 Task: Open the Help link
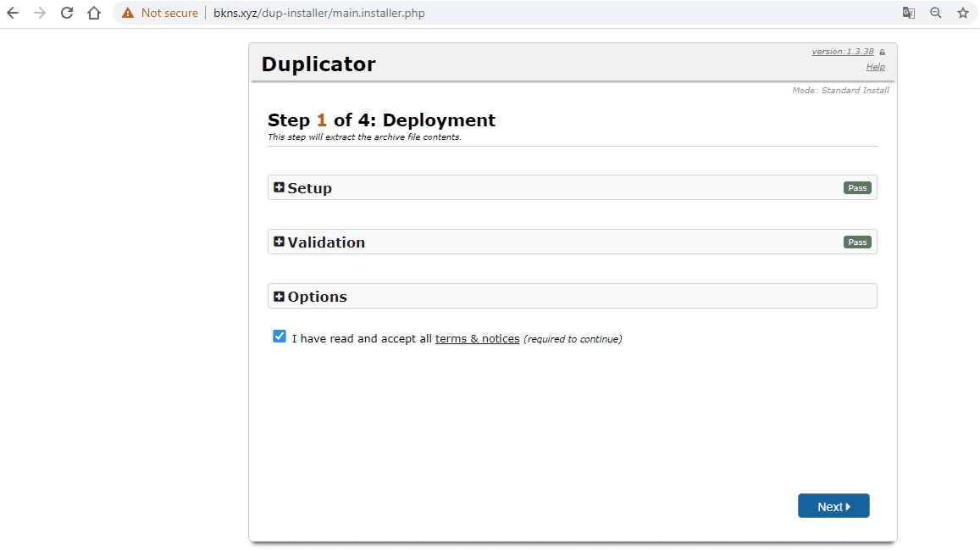click(875, 67)
